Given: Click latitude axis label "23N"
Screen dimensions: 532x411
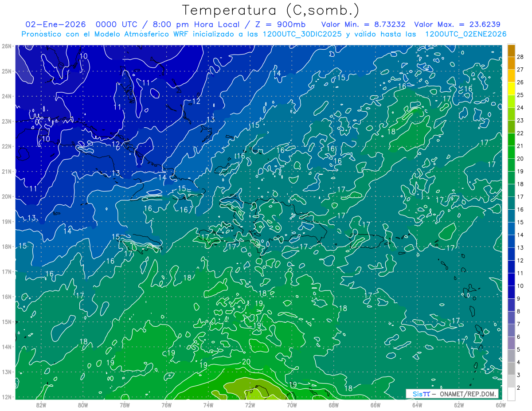Looking at the screenshot, I should pos(6,121).
